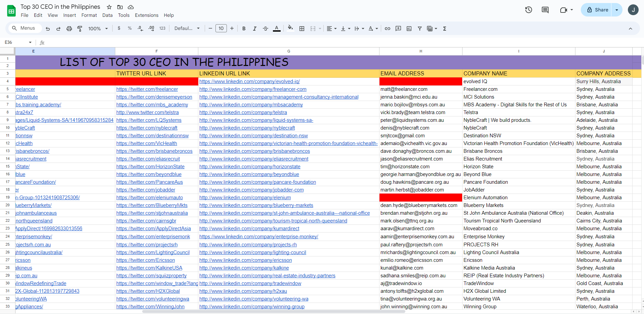Activate the paint format tool
This screenshot has width=644, height=314.
pos(80,29)
